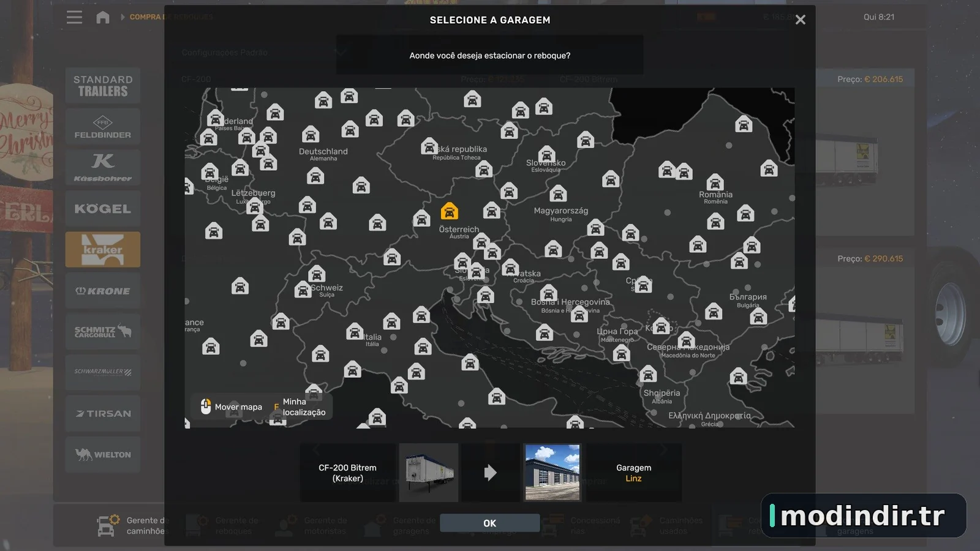Viewport: 980px width, 551px height.
Task: Click the CF-200 Bitrem trailer thumbnail
Action: (429, 473)
